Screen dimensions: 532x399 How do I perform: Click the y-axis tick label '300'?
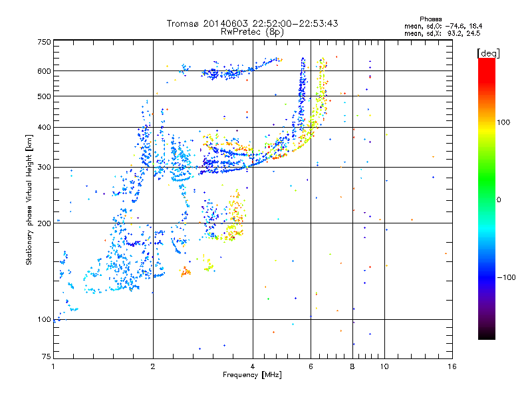click(44, 168)
